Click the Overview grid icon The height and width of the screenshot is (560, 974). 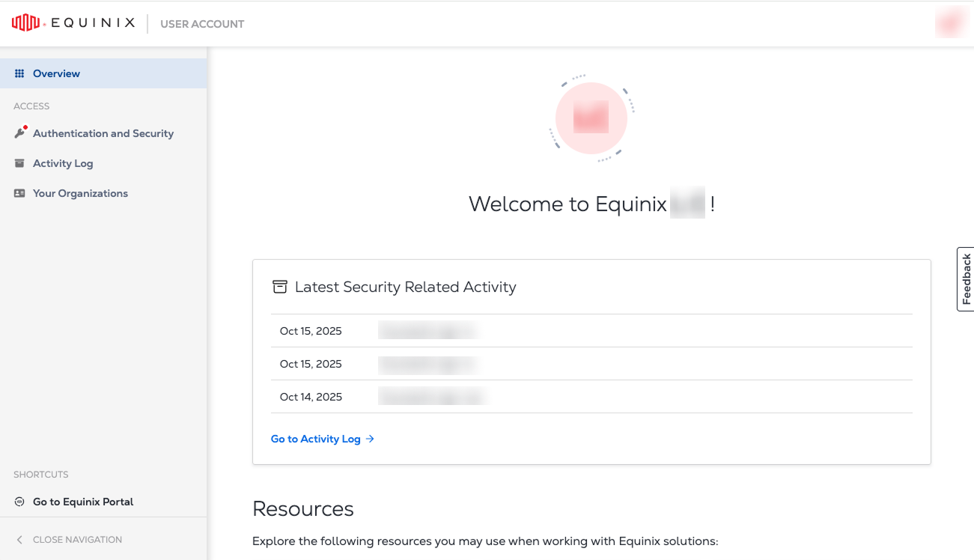tap(19, 73)
